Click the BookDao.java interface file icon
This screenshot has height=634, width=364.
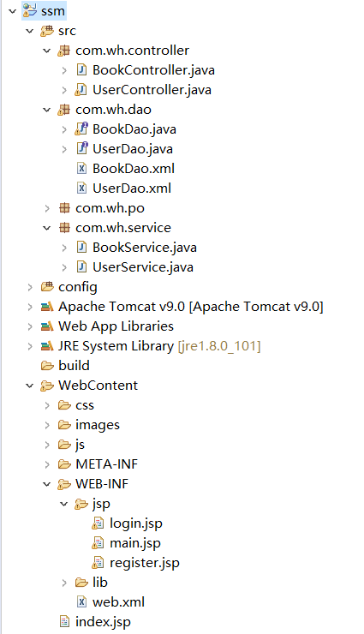click(81, 129)
